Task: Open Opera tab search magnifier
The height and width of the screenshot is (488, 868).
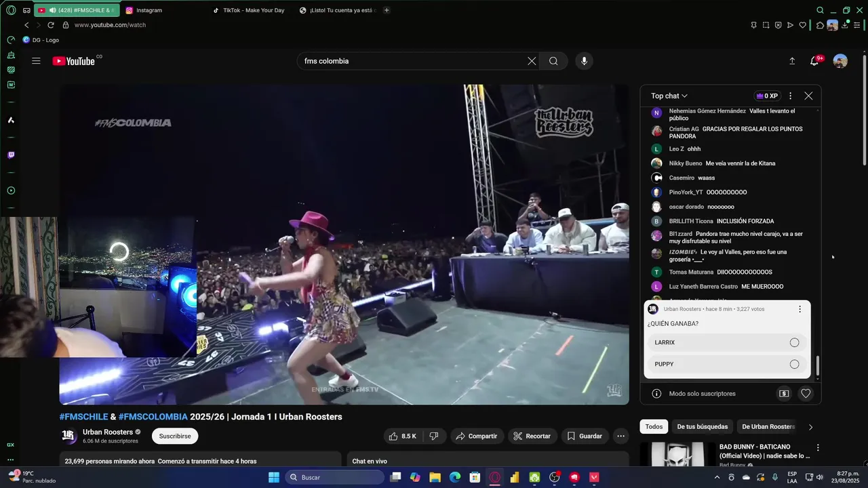Action: click(x=820, y=10)
